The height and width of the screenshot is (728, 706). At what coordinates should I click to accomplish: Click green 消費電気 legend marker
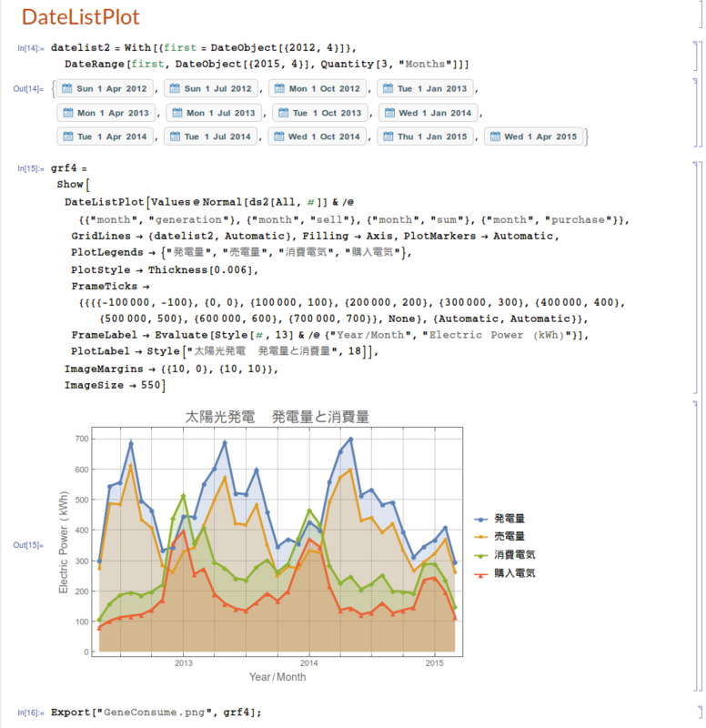coord(481,556)
